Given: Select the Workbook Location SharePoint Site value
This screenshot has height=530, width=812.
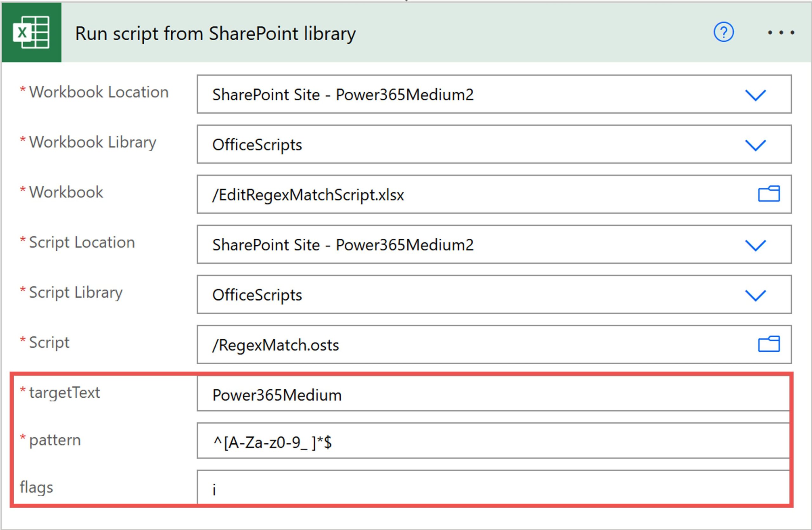Looking at the screenshot, I should (x=343, y=95).
